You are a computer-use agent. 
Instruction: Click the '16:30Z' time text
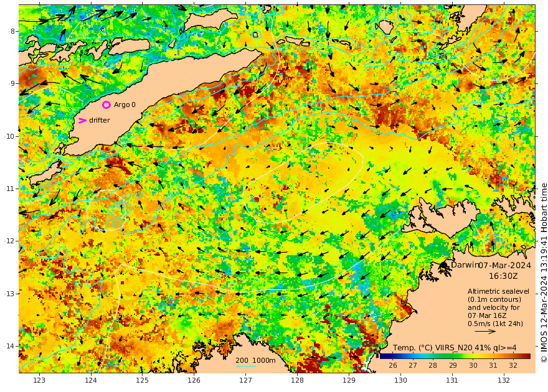(x=503, y=276)
